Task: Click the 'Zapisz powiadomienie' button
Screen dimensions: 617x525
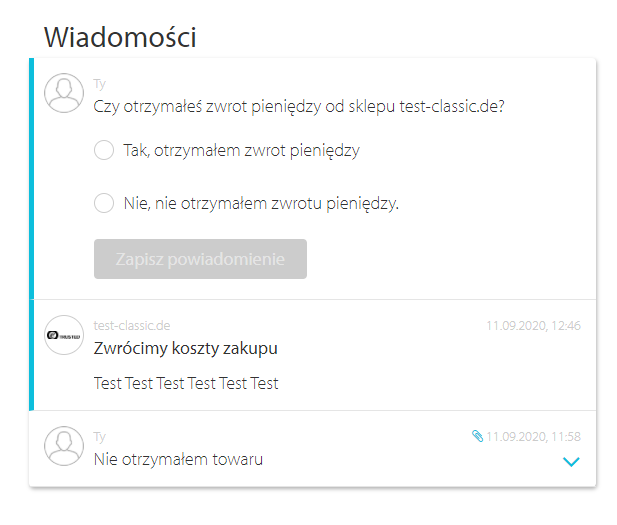Action: click(x=200, y=259)
